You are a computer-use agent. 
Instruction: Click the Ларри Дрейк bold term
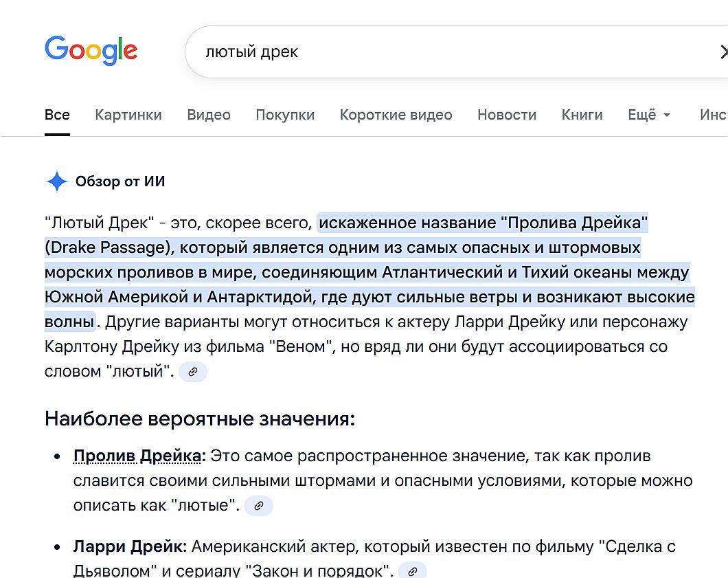130,547
